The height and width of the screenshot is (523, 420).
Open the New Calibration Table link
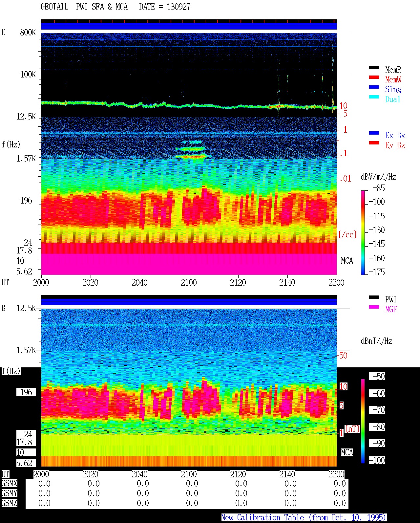tap(304, 518)
